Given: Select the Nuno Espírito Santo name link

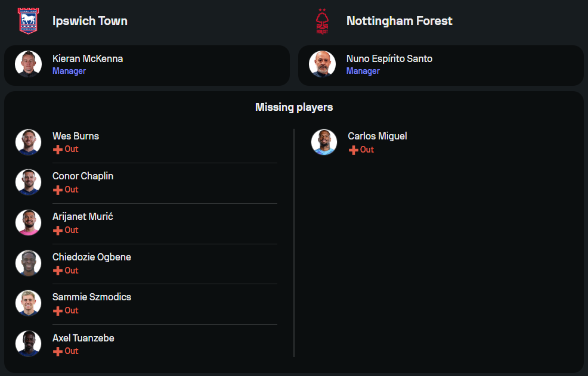Looking at the screenshot, I should coord(389,58).
